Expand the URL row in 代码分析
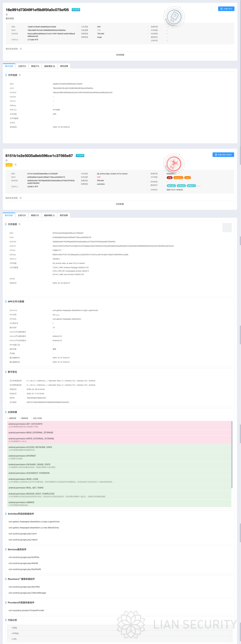Image resolution: width=241 pixels, height=644 pixels. 120,639
